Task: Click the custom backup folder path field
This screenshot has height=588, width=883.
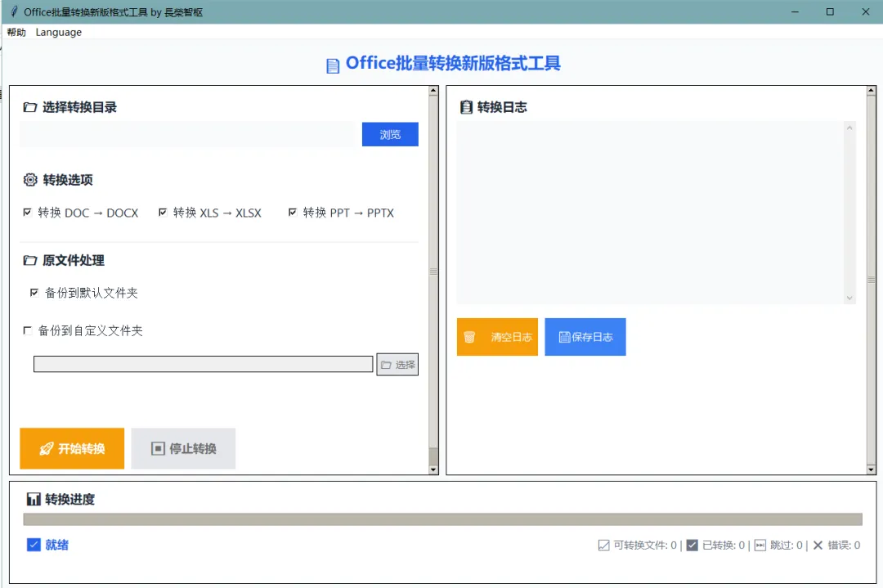Action: tap(203, 364)
